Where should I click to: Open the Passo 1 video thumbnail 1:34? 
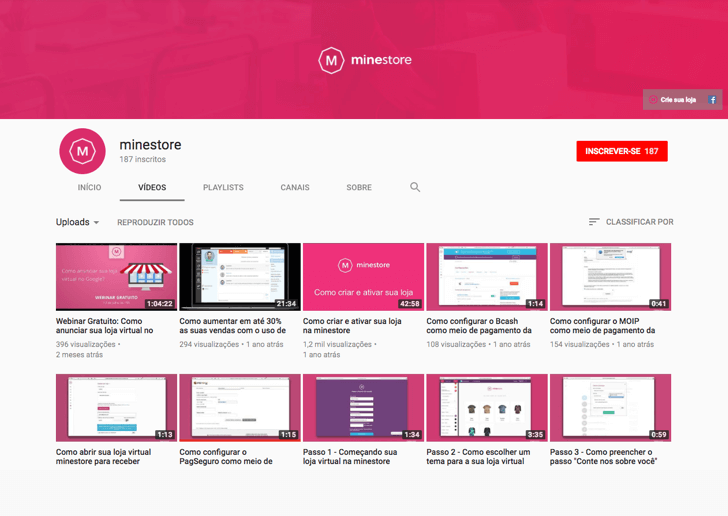point(364,408)
